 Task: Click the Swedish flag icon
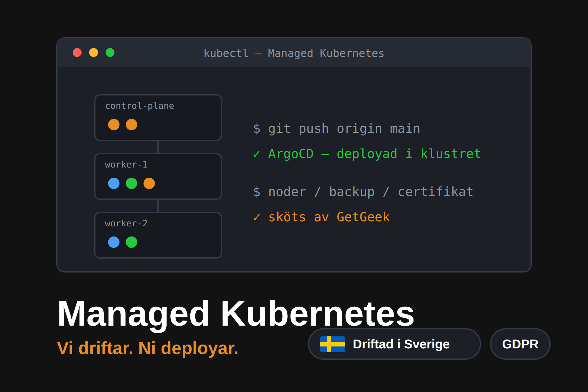(333, 344)
